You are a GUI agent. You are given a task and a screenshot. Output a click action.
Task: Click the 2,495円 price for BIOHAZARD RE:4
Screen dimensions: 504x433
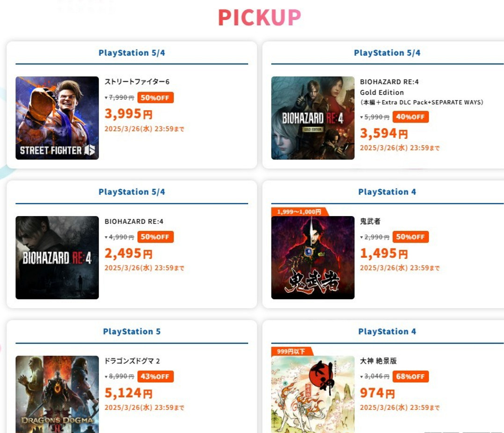[128, 253]
